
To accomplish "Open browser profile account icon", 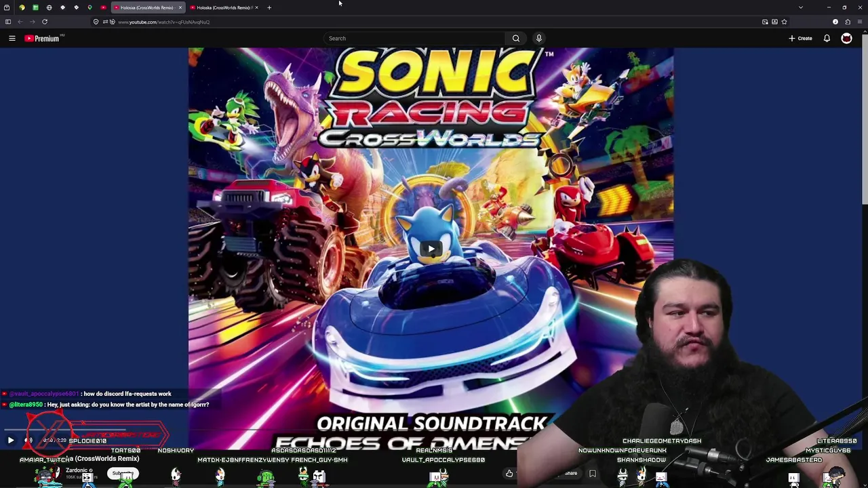I will [x=835, y=22].
